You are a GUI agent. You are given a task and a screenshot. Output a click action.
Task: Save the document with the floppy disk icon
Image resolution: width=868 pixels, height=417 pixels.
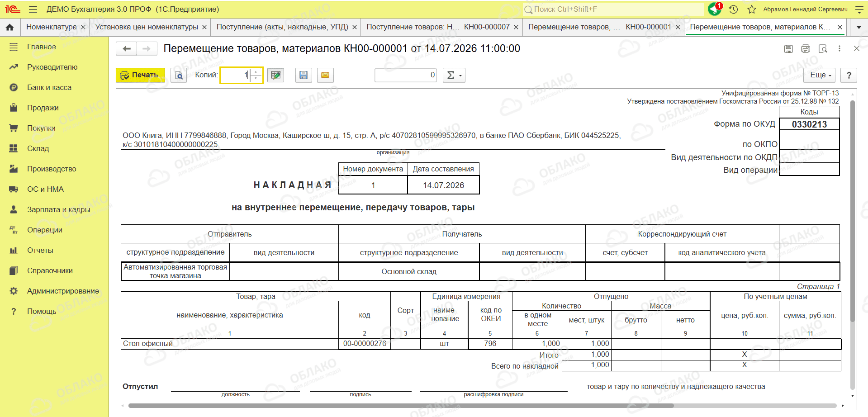tap(304, 75)
